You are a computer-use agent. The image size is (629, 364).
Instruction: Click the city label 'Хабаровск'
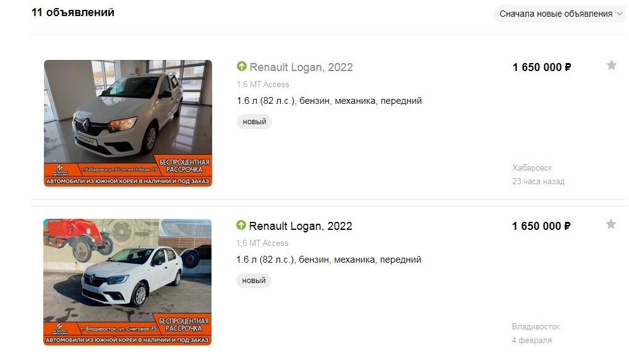532,167
